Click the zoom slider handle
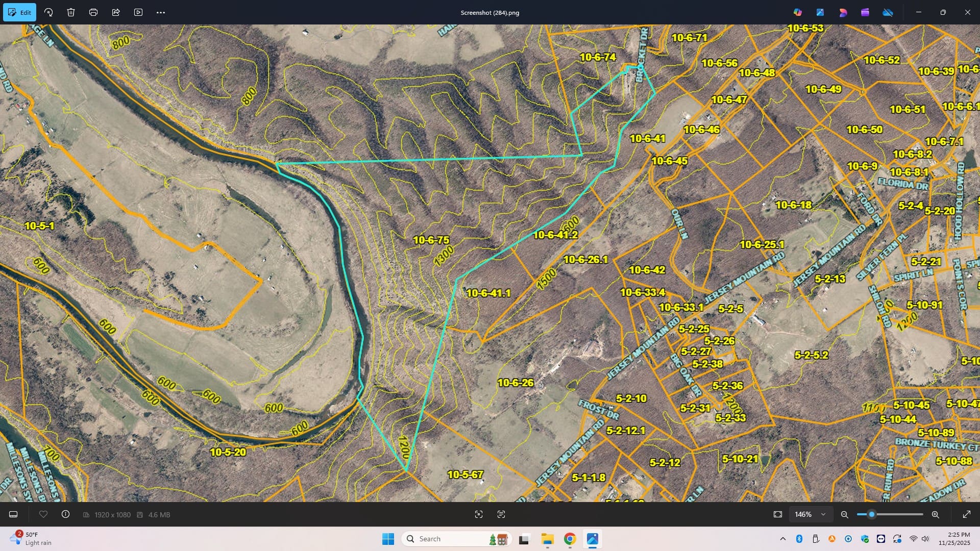The height and width of the screenshot is (551, 980). pyautogui.click(x=872, y=514)
